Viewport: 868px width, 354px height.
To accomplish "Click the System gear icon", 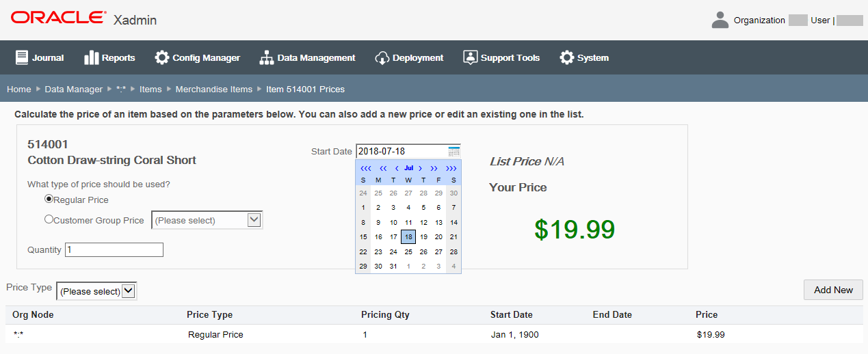I will point(567,57).
